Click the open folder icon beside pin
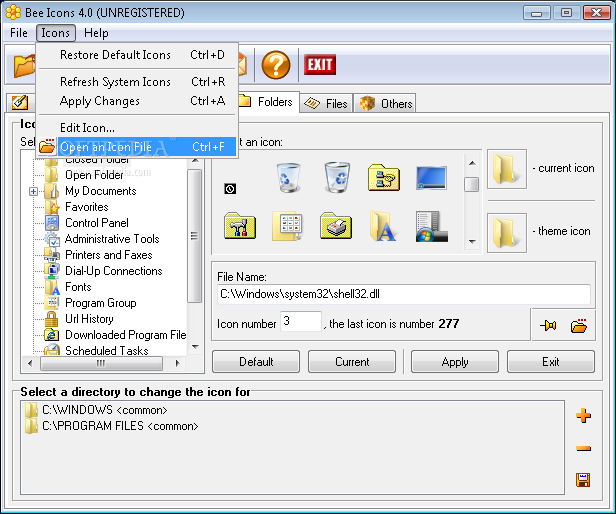The height and width of the screenshot is (514, 616). pyautogui.click(x=579, y=325)
